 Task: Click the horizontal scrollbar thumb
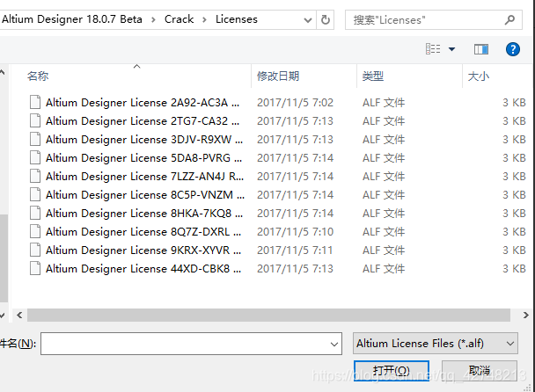[269, 316]
